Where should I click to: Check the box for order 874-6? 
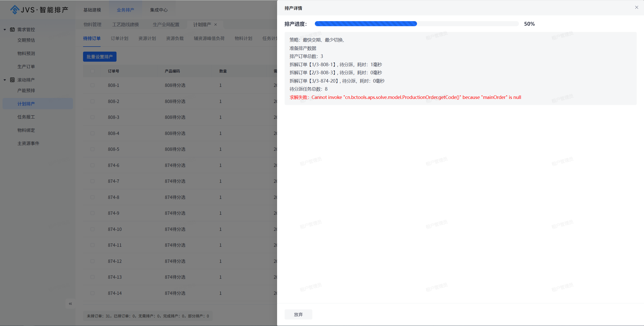(92, 165)
